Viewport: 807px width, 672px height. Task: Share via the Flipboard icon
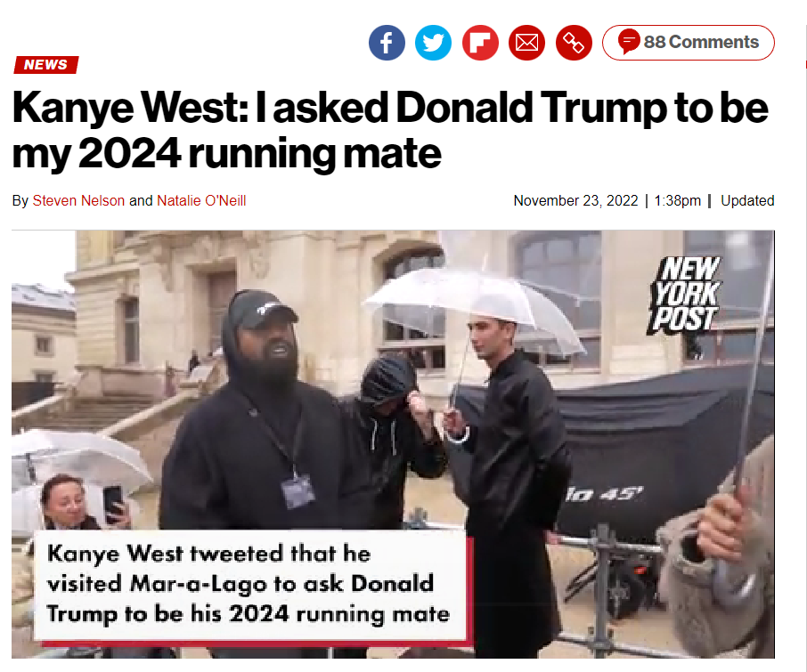(480, 43)
